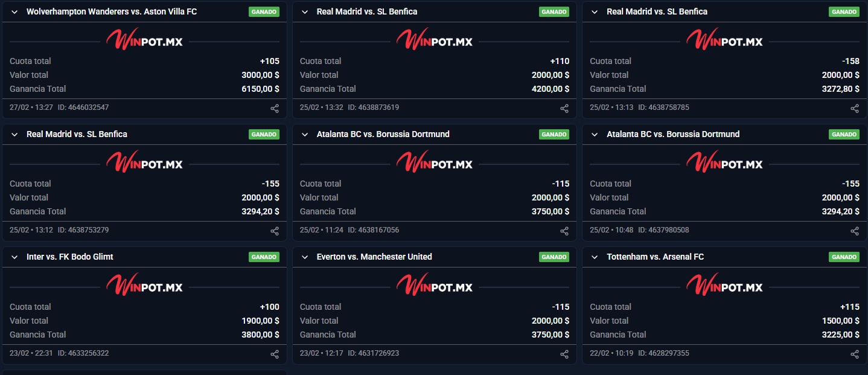The height and width of the screenshot is (375, 868).
Task: Click the title 'Tottenham vs. Arsenal FC'
Action: pos(656,257)
